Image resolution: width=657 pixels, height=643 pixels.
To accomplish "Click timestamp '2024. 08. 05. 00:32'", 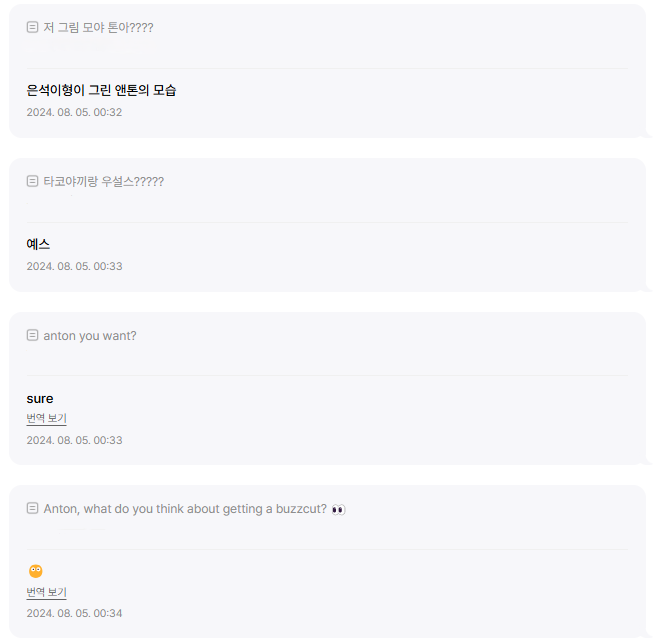I will tap(74, 112).
